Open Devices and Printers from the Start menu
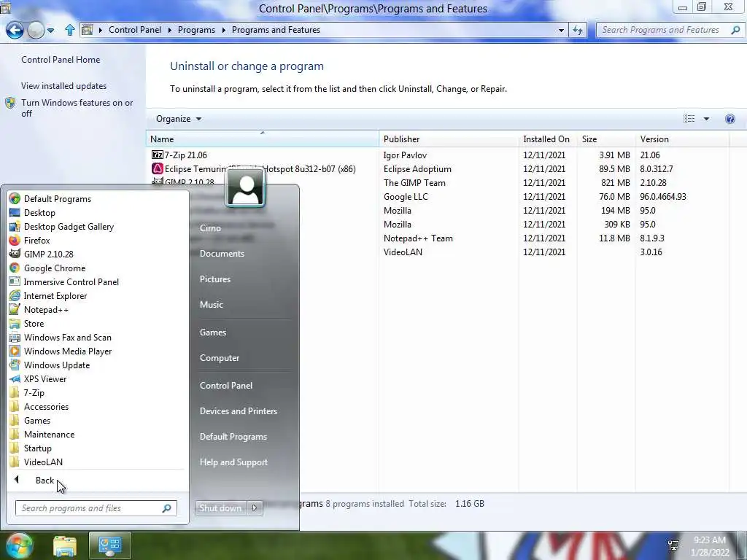 click(239, 411)
